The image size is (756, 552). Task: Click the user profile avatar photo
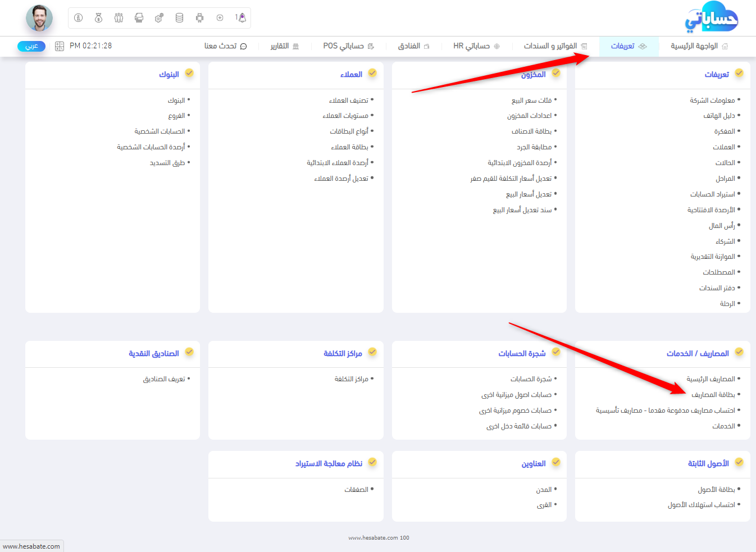[x=39, y=18]
